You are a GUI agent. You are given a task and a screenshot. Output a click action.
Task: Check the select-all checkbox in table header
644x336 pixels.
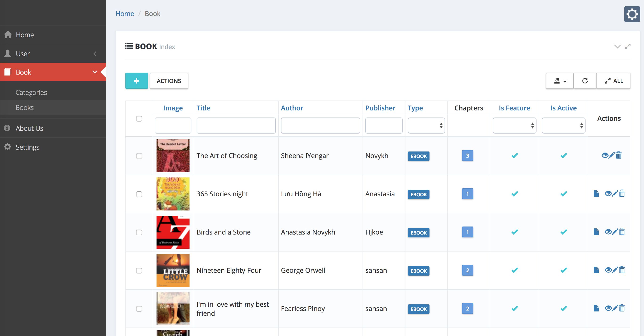point(139,119)
